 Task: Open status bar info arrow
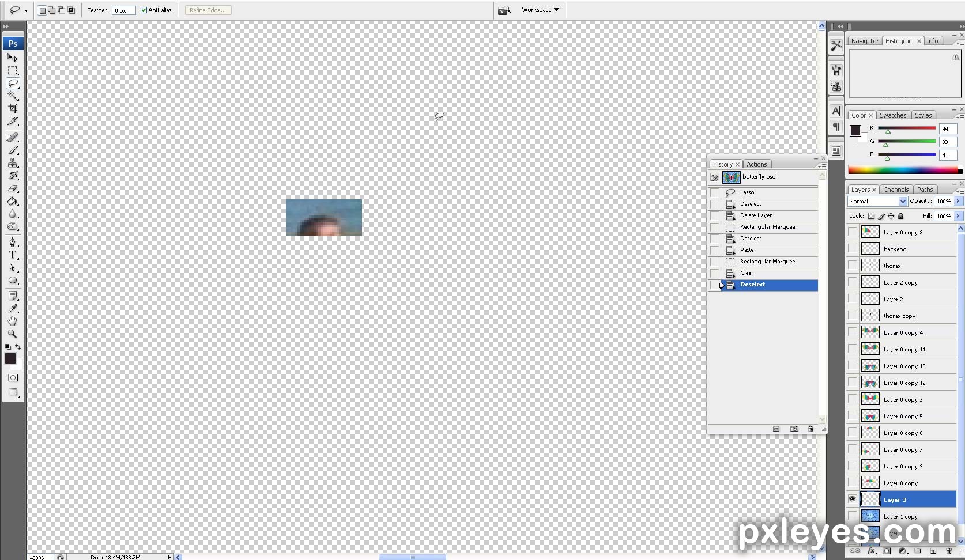pos(169,557)
